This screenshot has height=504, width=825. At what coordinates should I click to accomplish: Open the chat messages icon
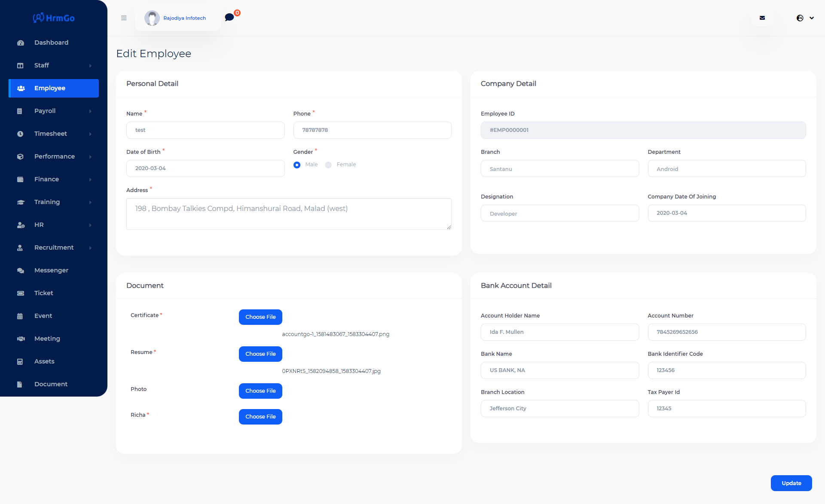coord(229,17)
